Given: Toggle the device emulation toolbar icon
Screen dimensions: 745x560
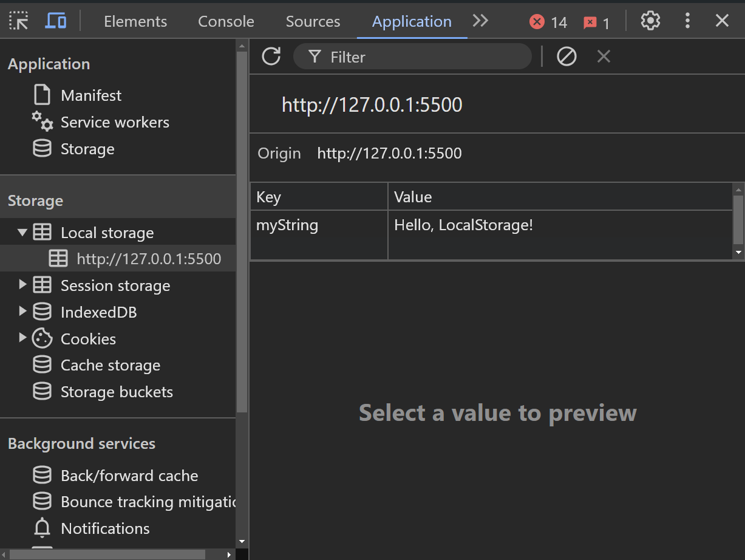Looking at the screenshot, I should click(56, 20).
